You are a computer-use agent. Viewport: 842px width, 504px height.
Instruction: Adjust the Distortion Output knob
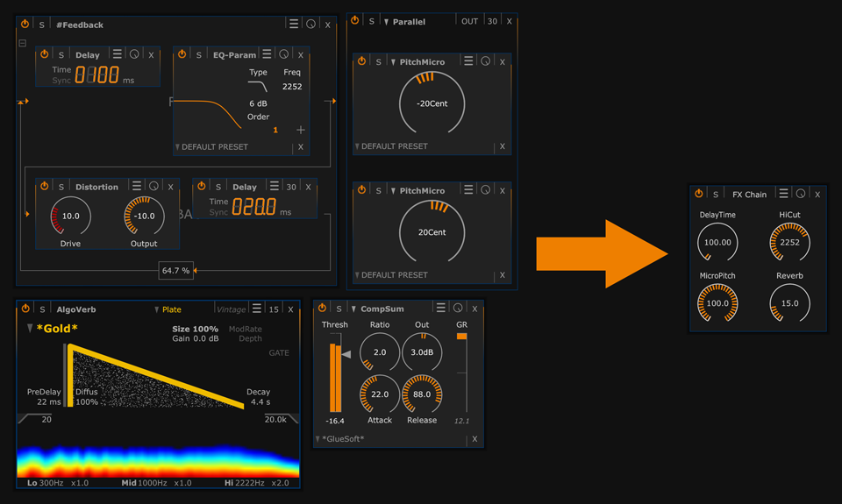point(144,216)
